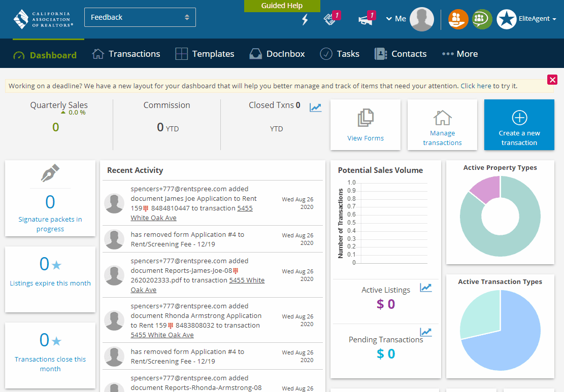Open the handshake notifications icon with badge 1
564x392 pixels.
point(329,20)
